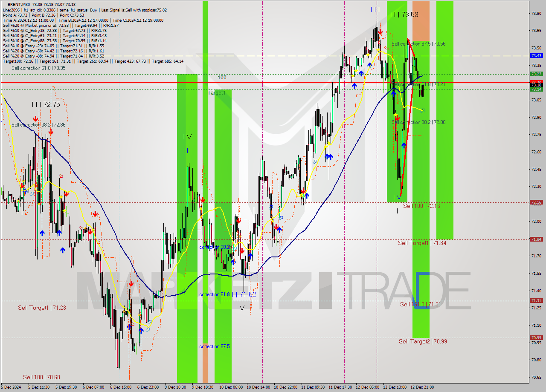This screenshot has height=392, width=546.
Task: Select the 'Sell %20 @ Entry -50: 74.42' line
Action: [x=53, y=51]
